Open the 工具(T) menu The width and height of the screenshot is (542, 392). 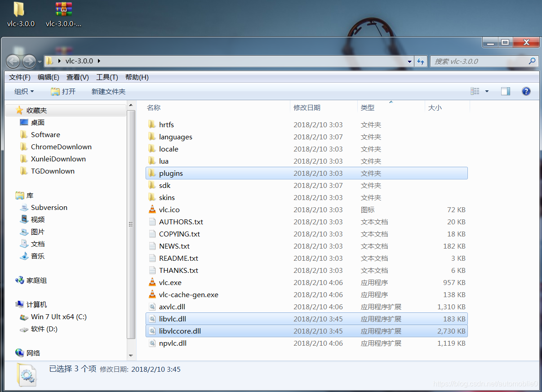pos(107,77)
